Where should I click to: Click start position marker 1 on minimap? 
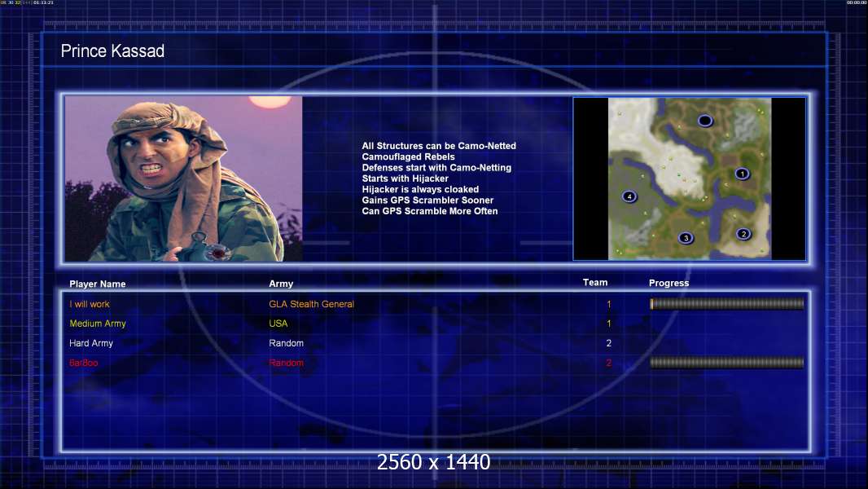pyautogui.click(x=742, y=174)
